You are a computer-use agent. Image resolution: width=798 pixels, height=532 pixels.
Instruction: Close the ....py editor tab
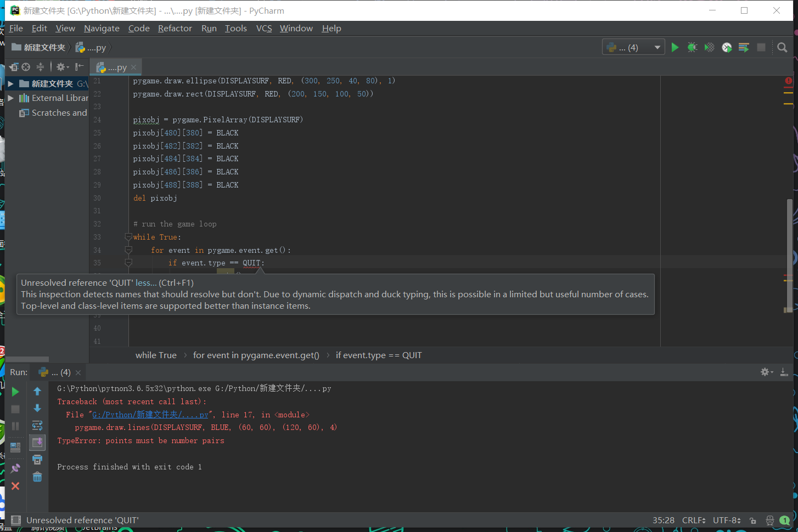click(x=133, y=67)
